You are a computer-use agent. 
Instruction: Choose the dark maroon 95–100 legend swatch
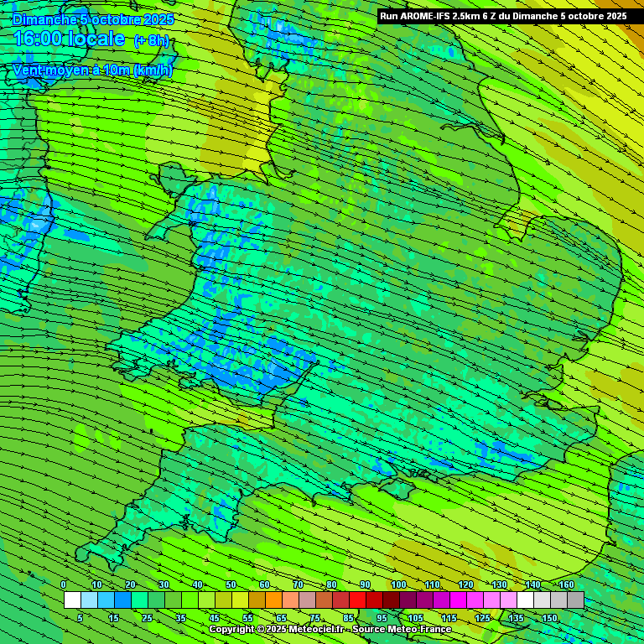(x=391, y=600)
